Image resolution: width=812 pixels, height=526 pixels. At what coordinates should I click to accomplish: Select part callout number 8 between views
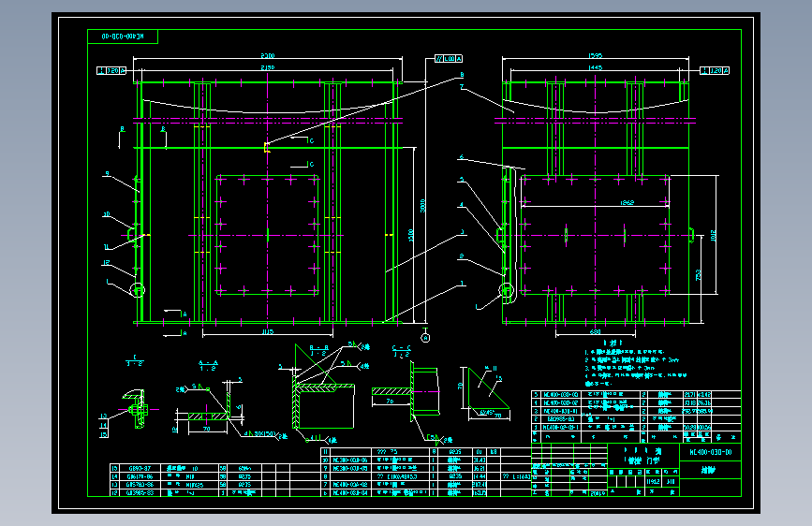[x=462, y=75]
